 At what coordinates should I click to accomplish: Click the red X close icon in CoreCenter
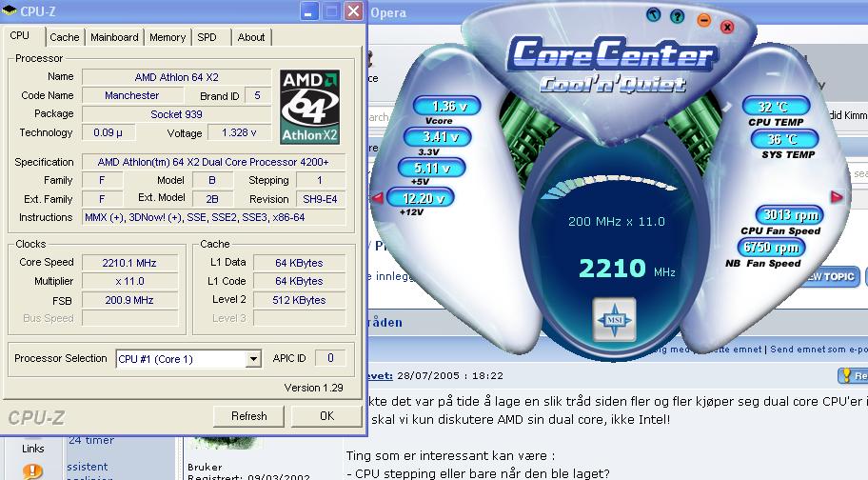[x=727, y=27]
